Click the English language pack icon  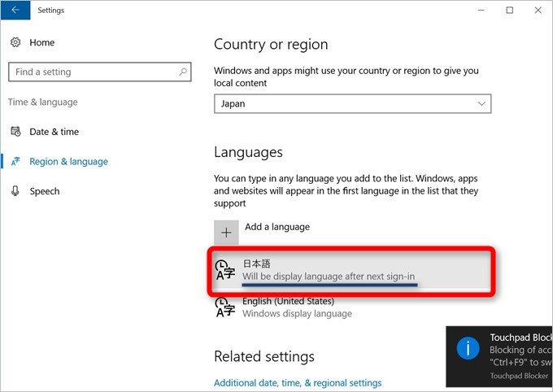[x=224, y=307]
